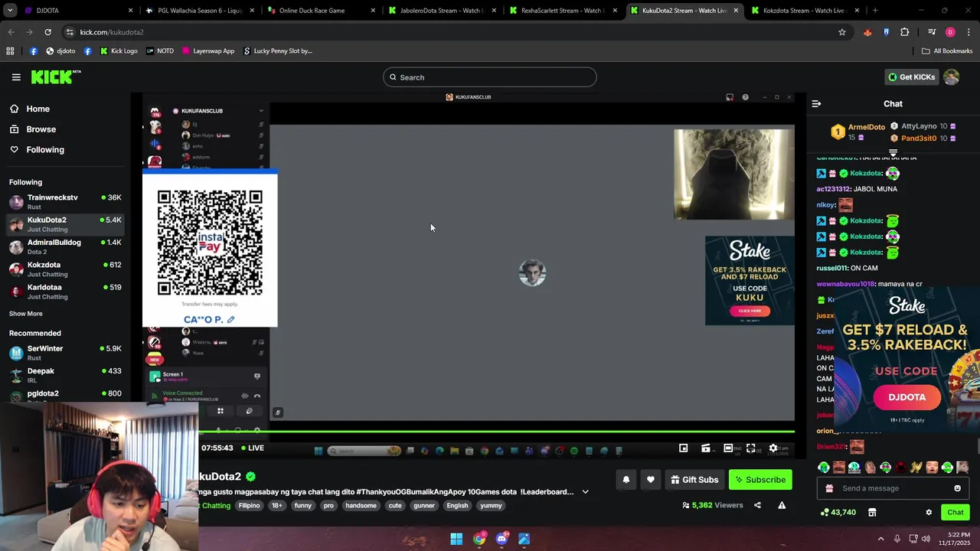The height and width of the screenshot is (551, 980).
Task: Open emoji picker in chat message box
Action: click(x=957, y=488)
